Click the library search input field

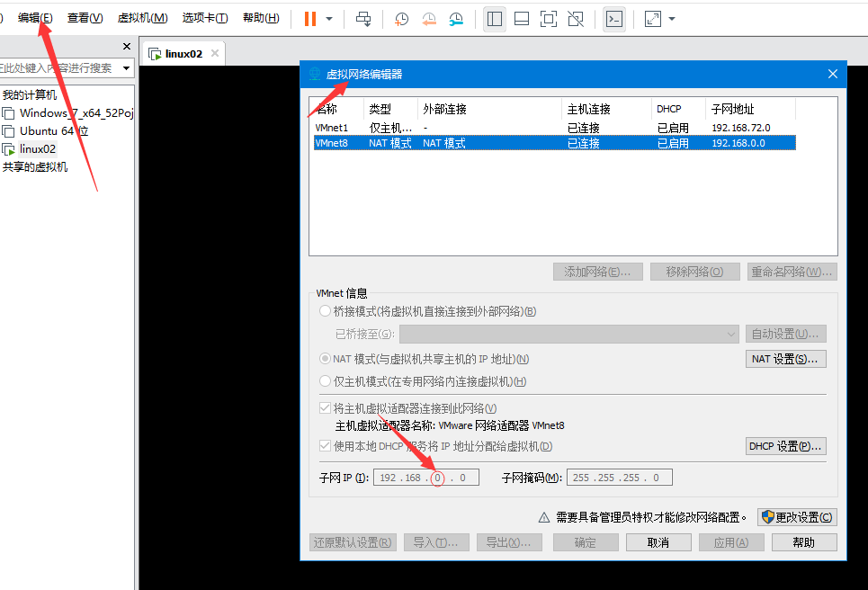(x=58, y=68)
